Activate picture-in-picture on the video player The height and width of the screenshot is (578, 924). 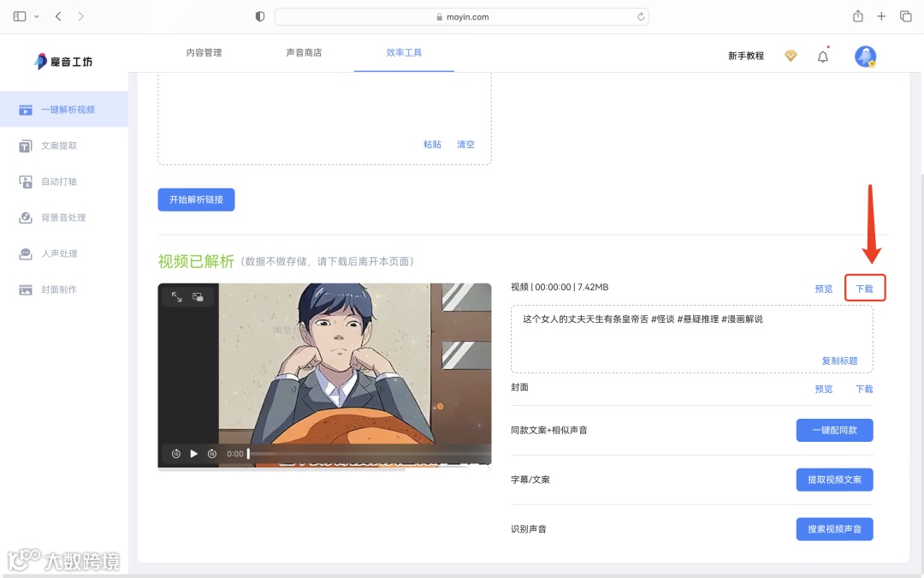[x=198, y=295]
